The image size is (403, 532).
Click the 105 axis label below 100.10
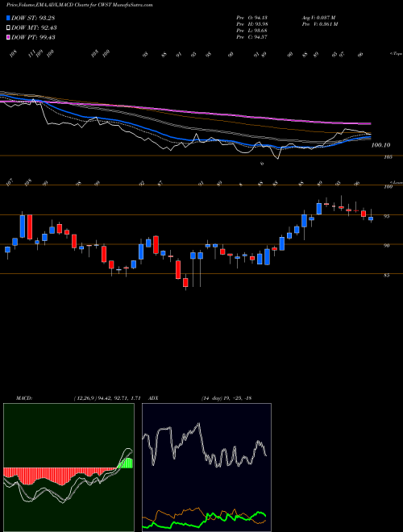click(388, 157)
